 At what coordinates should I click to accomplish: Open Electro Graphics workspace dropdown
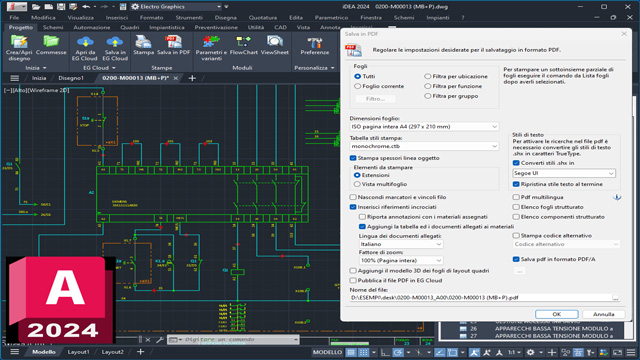coord(176,7)
